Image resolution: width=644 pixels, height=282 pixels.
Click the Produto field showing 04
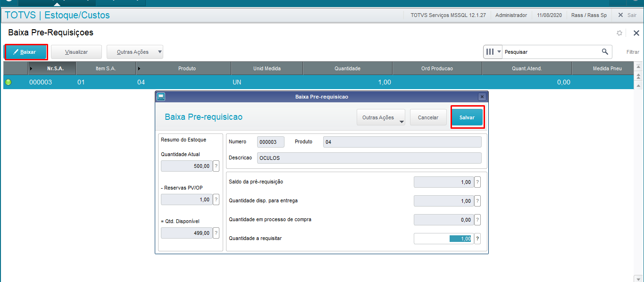[x=402, y=142]
